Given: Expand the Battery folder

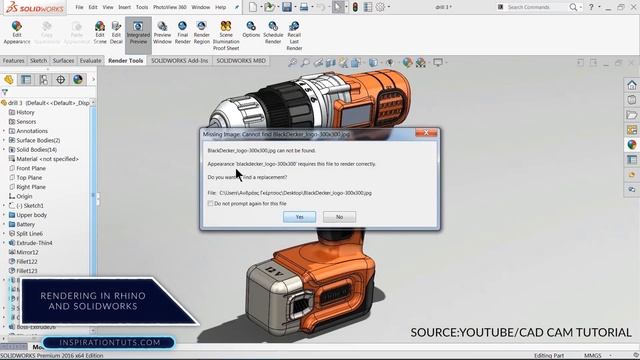Looking at the screenshot, I should [x=4, y=224].
